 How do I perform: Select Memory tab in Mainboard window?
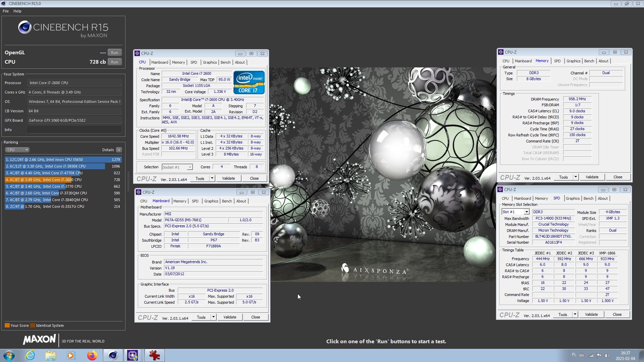[180, 201]
